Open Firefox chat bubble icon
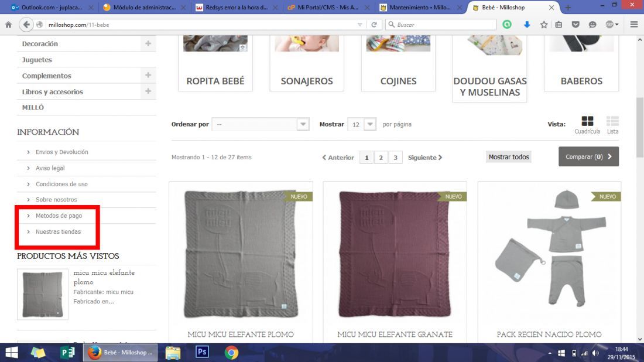Image resolution: width=644 pixels, height=362 pixels. coord(592,25)
